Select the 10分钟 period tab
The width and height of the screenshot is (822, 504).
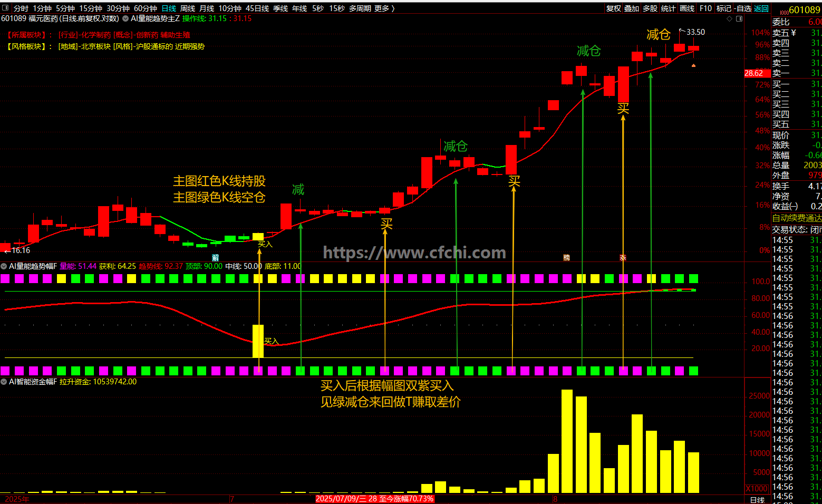(230, 8)
